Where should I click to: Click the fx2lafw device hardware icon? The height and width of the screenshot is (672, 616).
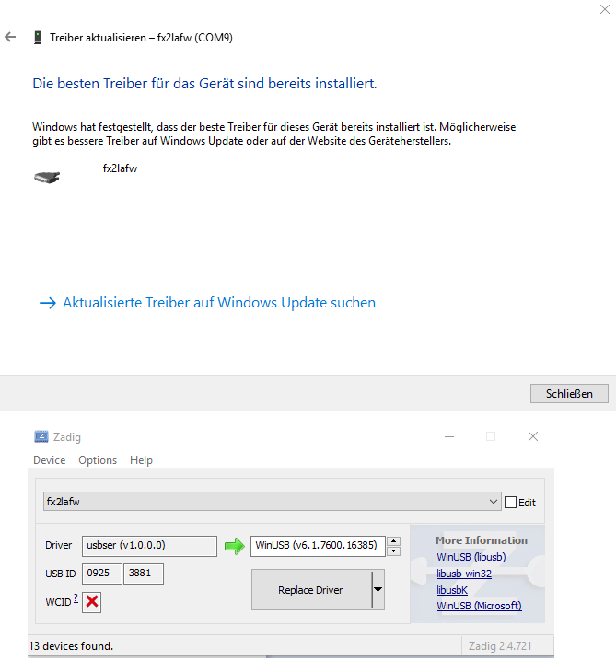(47, 177)
